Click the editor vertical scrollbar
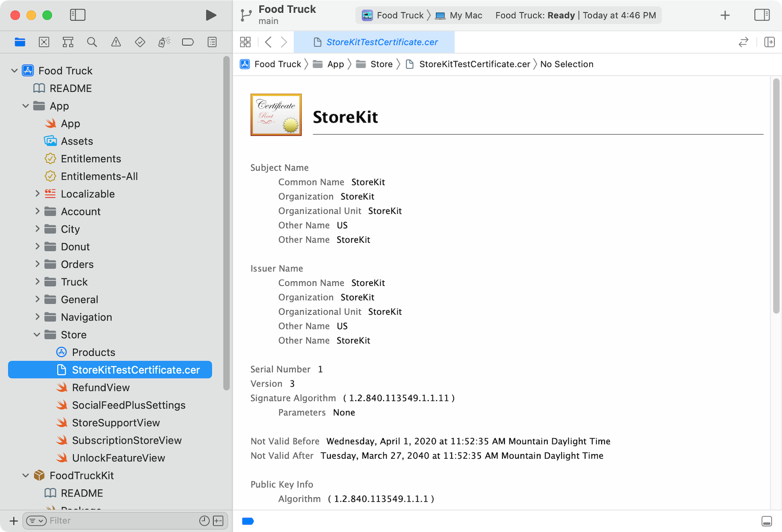Screen dimensions: 782x532 coord(776,195)
